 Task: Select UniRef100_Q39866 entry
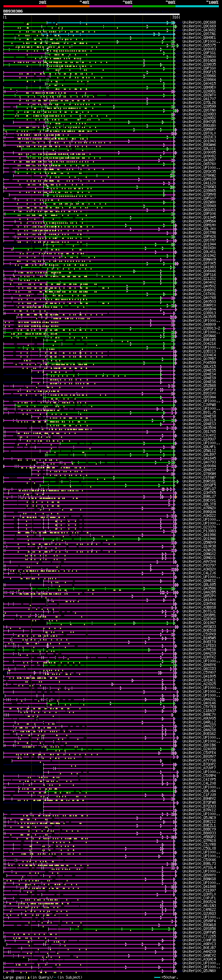199,76
